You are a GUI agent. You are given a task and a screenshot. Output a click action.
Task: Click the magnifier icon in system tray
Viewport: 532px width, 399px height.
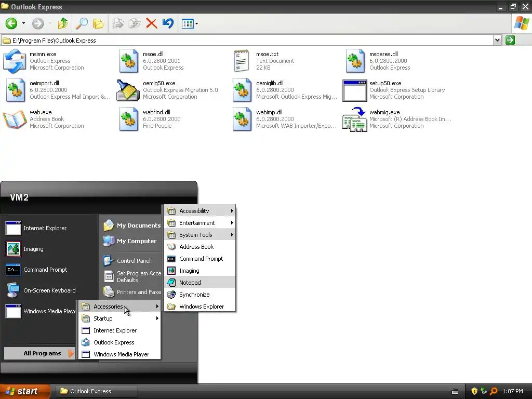[494, 391]
